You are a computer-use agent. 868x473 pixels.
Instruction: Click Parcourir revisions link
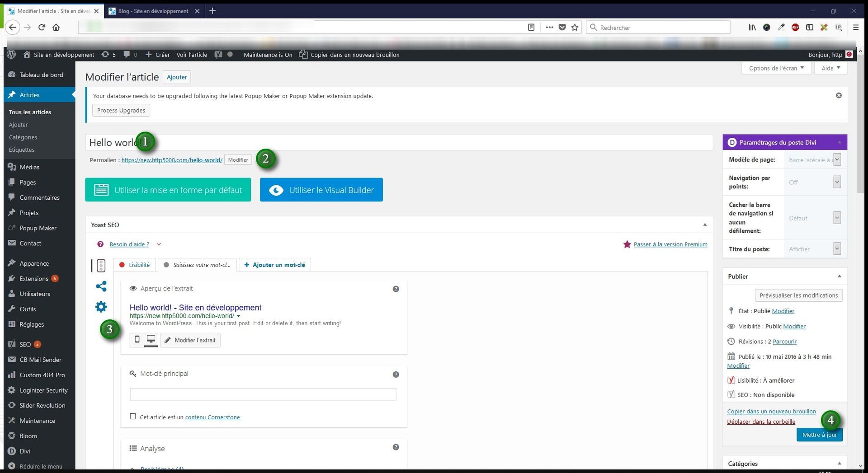click(x=785, y=342)
